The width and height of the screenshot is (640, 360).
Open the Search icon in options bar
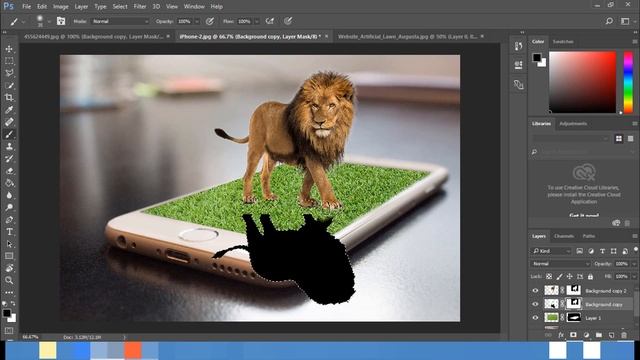click(x=609, y=21)
